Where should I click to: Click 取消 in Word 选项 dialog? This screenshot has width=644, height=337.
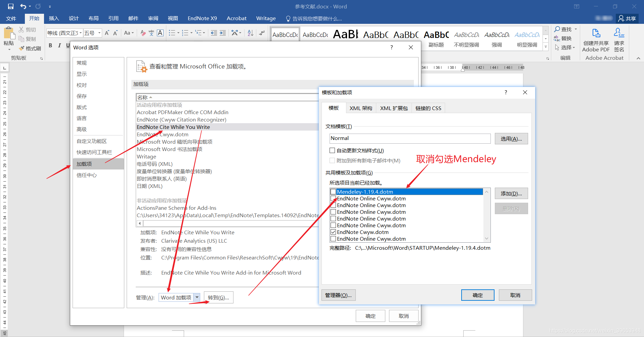tap(403, 316)
